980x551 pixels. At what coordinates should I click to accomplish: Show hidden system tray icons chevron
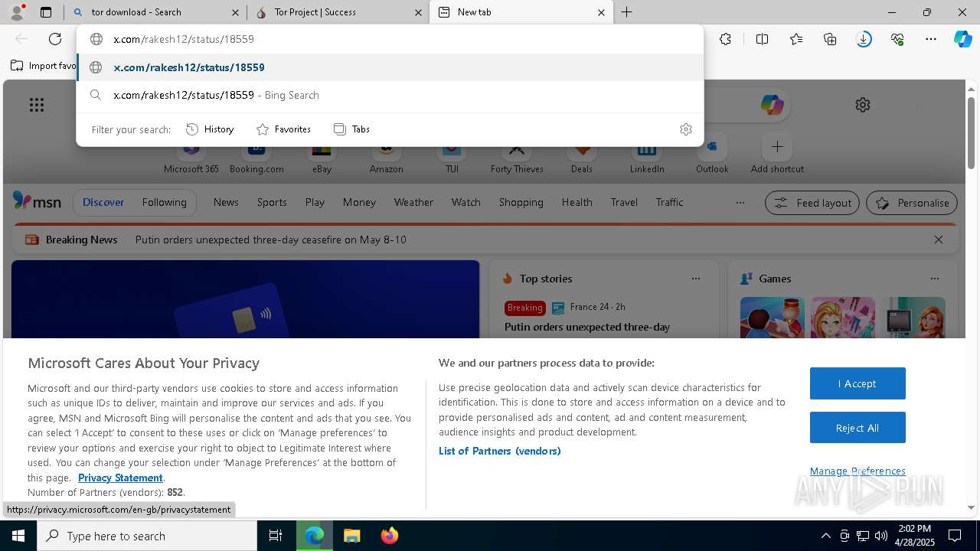tap(825, 536)
